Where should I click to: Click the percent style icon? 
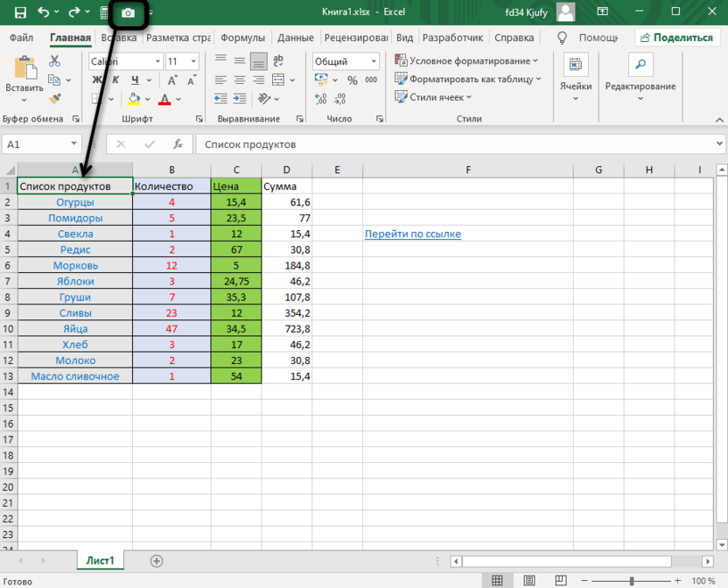[x=352, y=80]
